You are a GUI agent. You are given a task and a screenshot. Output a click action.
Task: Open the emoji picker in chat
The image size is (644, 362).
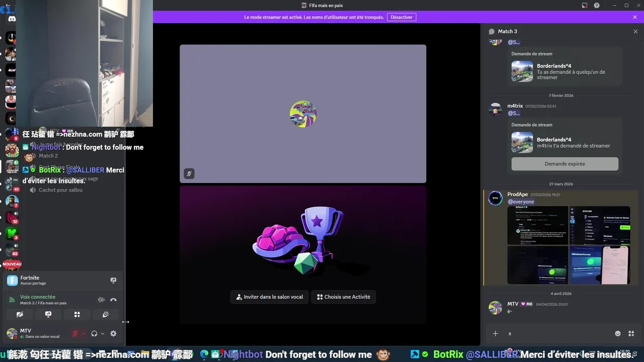point(618,333)
